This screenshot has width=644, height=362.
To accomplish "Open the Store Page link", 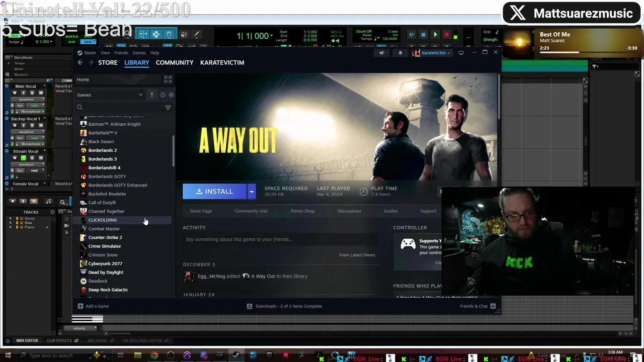I will 201,211.
